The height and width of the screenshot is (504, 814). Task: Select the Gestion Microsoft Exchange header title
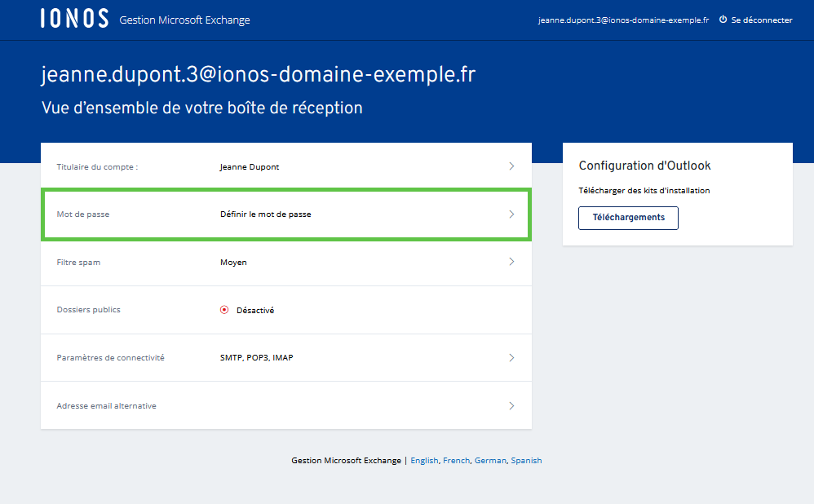184,20
